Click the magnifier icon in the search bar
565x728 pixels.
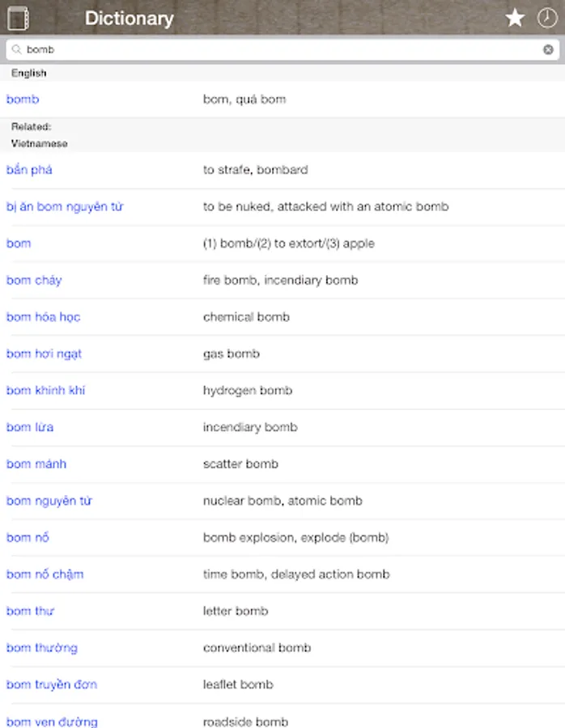click(16, 49)
